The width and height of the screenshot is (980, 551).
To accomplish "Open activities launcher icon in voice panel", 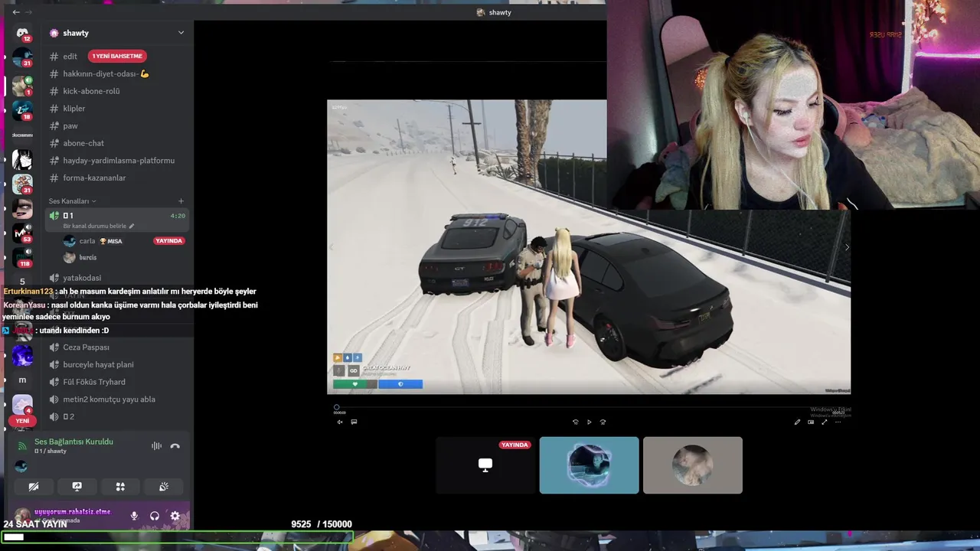I will pyautogui.click(x=120, y=487).
